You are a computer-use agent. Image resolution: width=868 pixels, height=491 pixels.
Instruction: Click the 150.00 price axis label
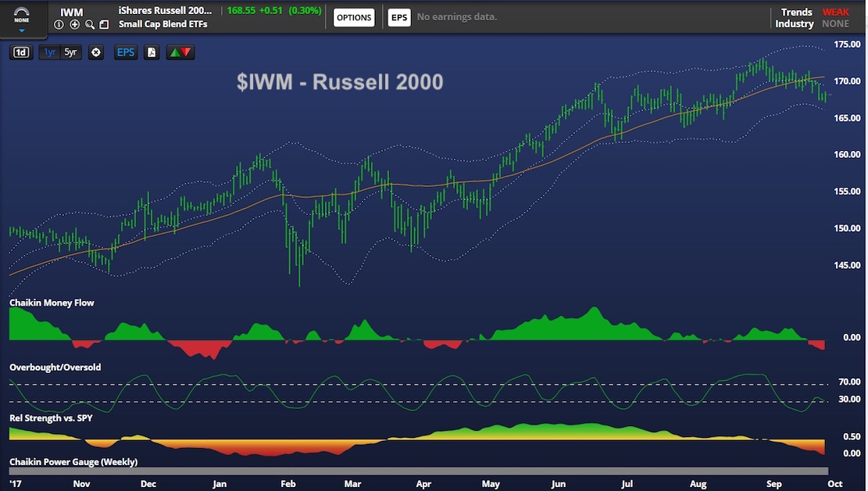click(847, 228)
